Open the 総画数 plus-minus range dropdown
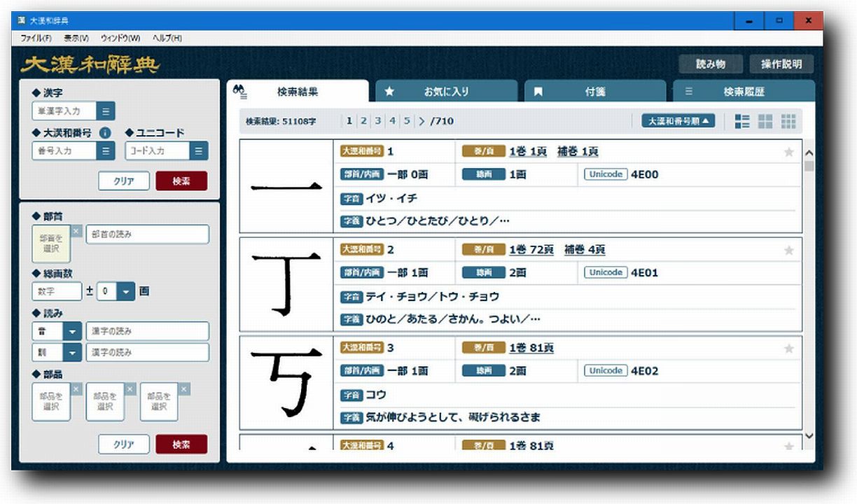Viewport: 857px width, 504px height. 125,291
